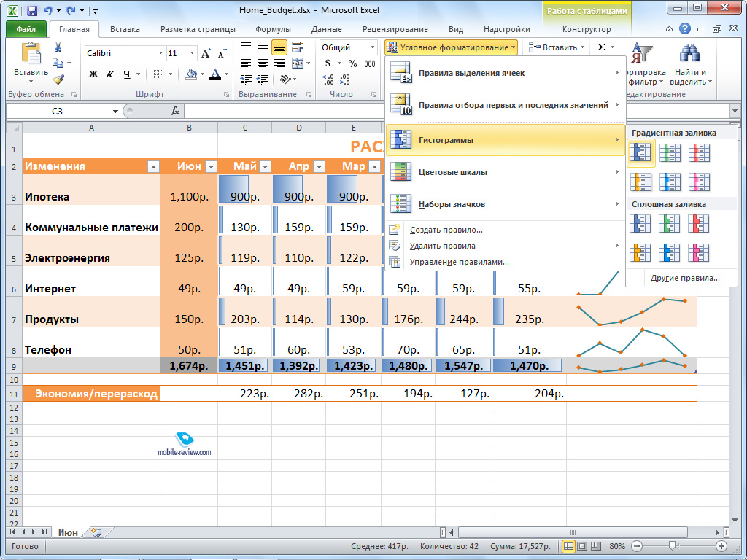747x560 pixels.
Task: Click the green Файл button
Action: [x=26, y=29]
